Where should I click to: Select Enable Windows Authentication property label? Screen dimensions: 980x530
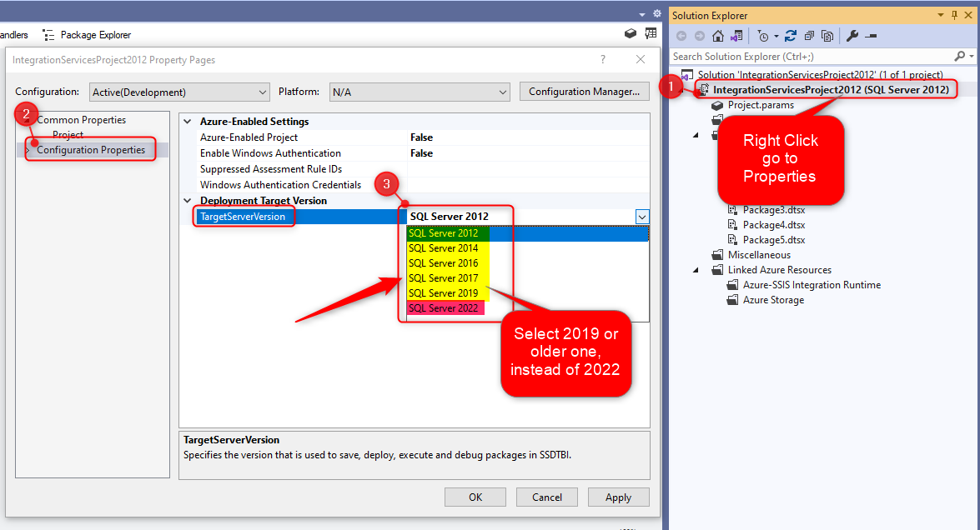coord(270,153)
